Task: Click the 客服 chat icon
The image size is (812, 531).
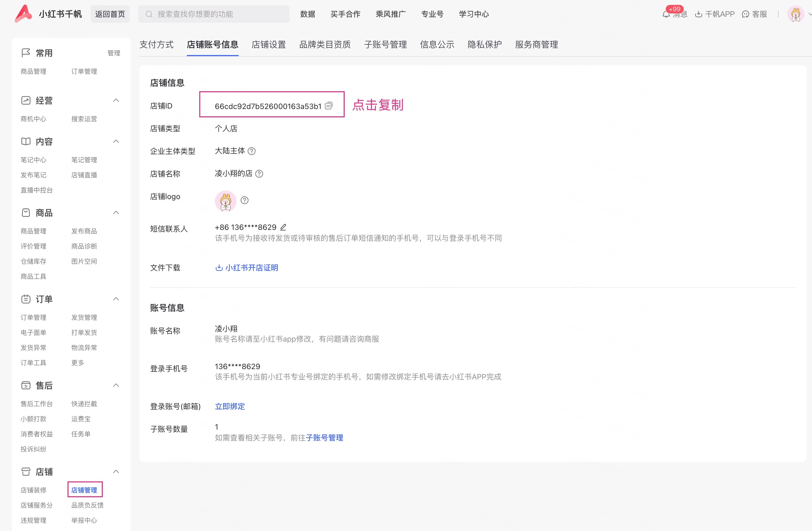Action: tap(746, 14)
